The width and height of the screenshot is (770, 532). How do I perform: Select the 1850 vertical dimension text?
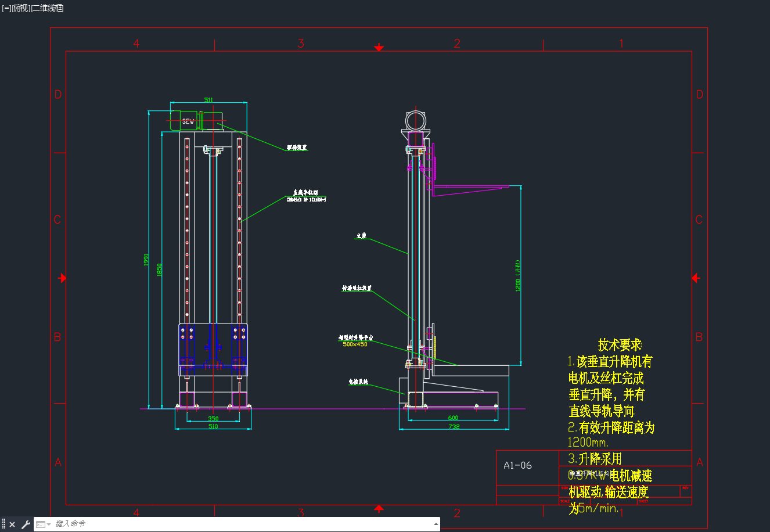point(160,269)
